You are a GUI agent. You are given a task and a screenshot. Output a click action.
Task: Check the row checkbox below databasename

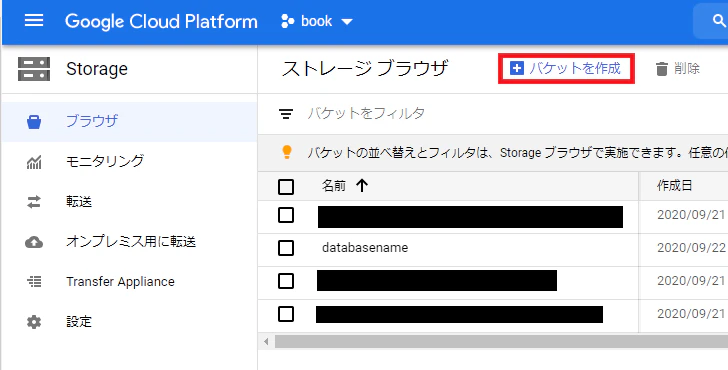[286, 281]
